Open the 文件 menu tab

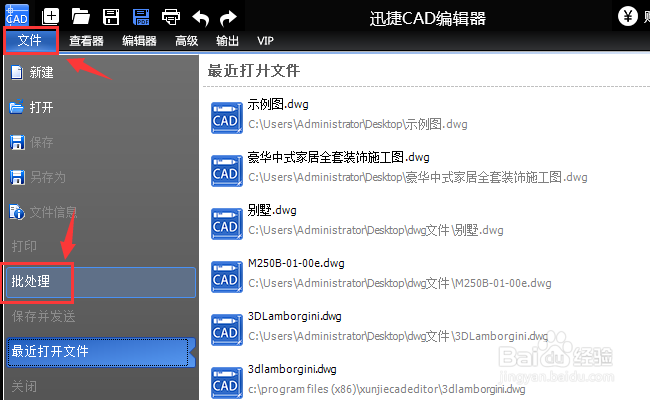click(x=30, y=41)
